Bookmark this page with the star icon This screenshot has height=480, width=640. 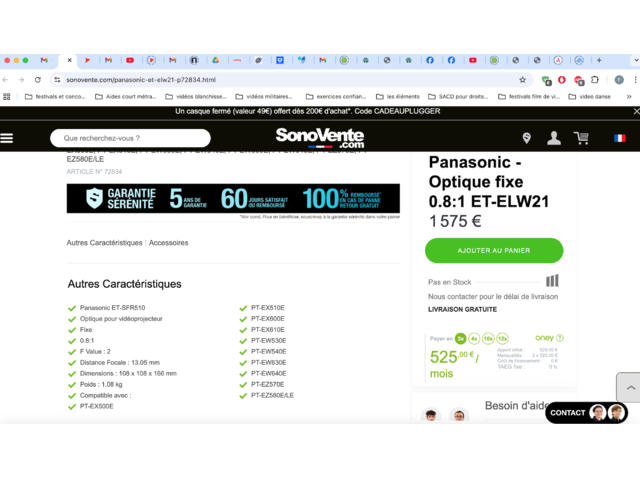pyautogui.click(x=522, y=79)
